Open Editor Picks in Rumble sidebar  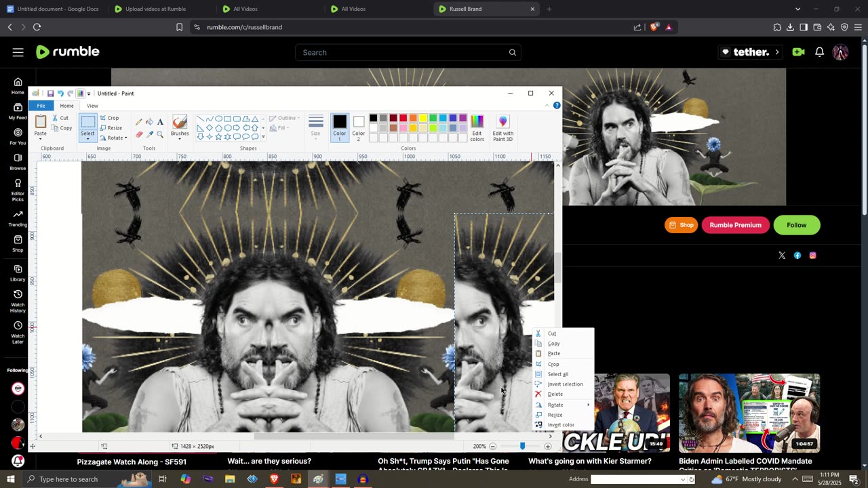coord(18,190)
